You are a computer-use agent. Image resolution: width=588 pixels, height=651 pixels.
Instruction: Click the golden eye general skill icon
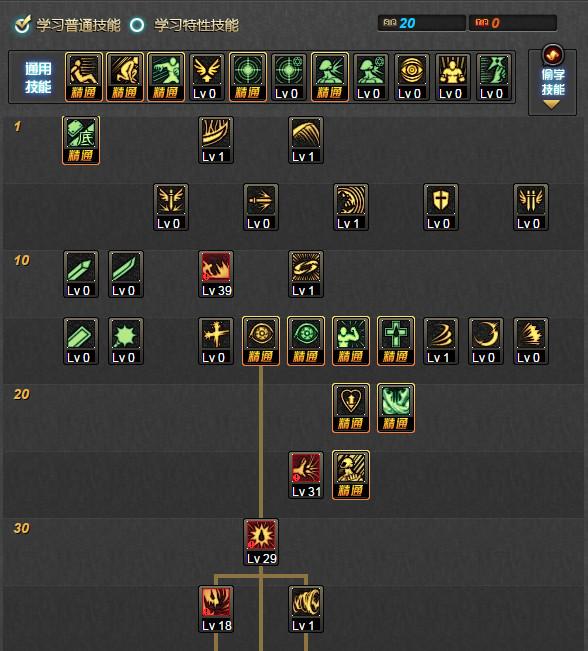[412, 77]
